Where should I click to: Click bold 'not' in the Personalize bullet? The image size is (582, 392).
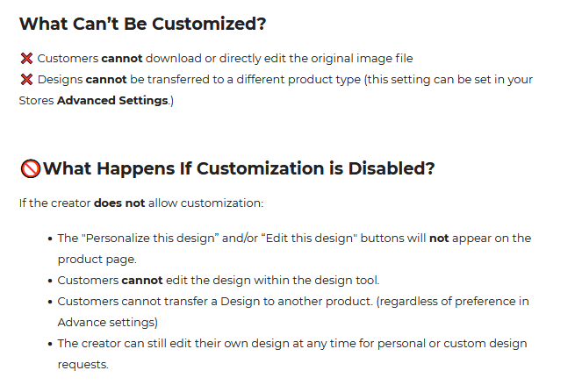click(439, 238)
